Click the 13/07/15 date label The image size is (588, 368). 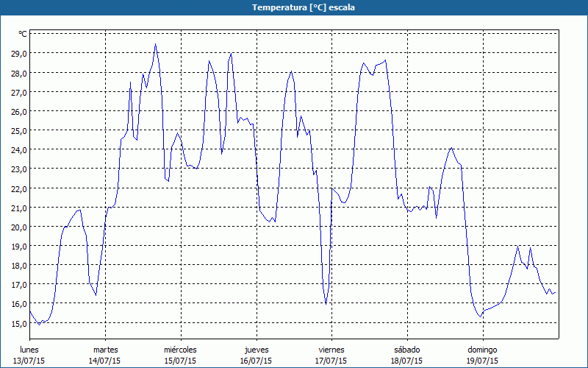click(x=29, y=361)
